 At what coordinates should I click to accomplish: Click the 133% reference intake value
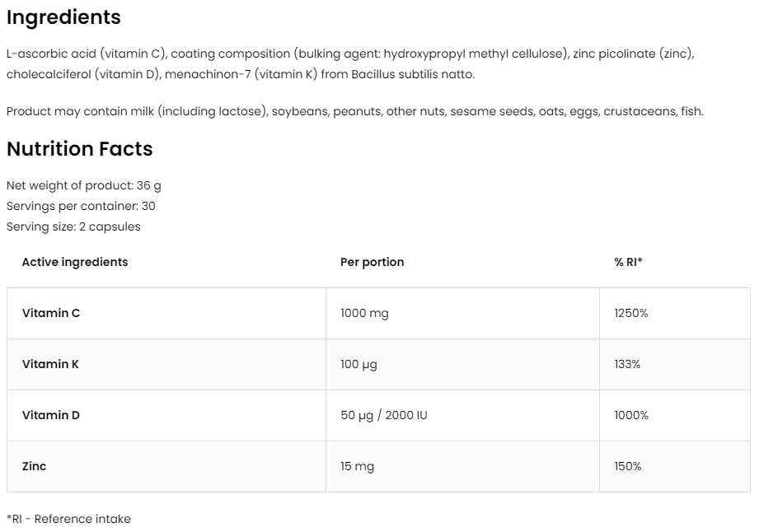point(627,364)
